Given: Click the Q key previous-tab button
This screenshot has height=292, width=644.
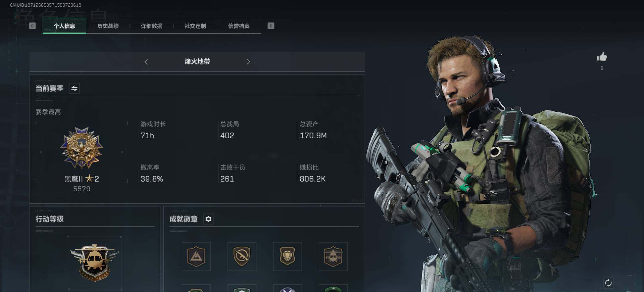Looking at the screenshot, I should [32, 26].
